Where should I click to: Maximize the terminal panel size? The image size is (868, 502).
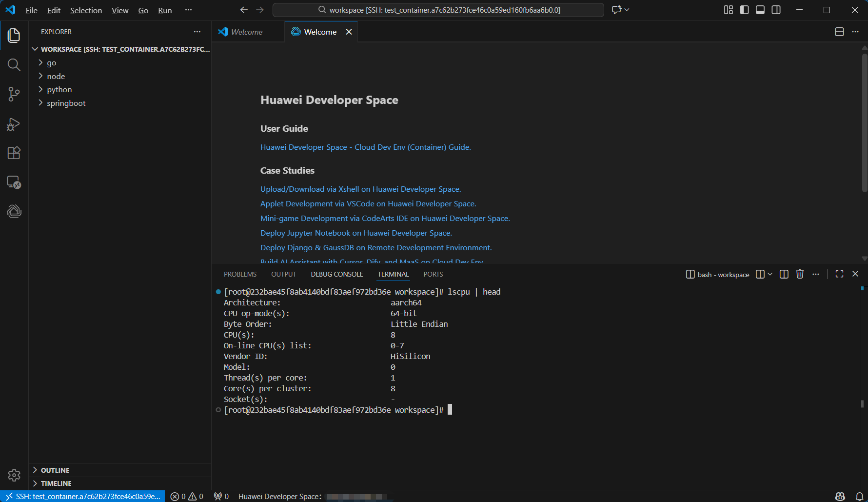click(x=839, y=274)
